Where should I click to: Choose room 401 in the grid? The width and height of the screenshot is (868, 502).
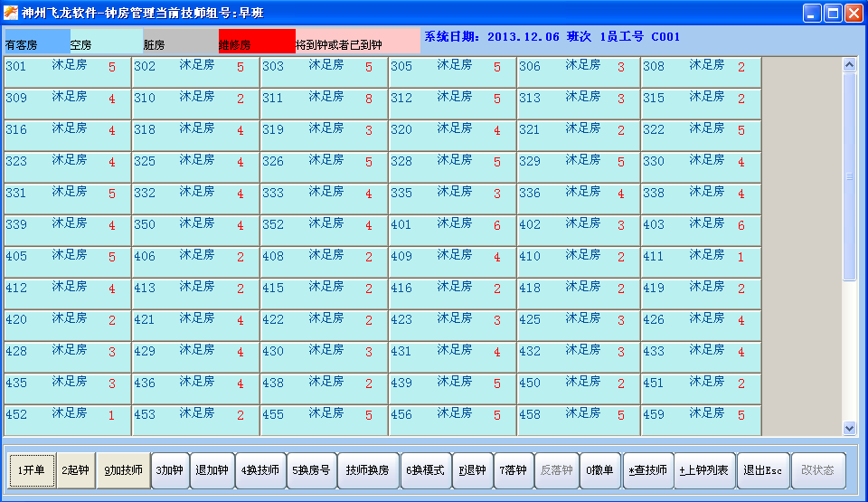point(452,231)
